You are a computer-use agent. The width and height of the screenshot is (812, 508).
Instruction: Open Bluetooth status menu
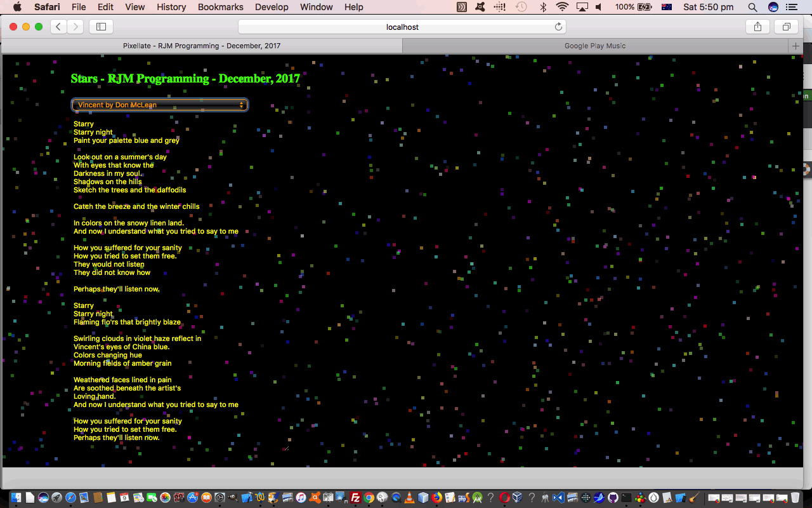coord(543,7)
